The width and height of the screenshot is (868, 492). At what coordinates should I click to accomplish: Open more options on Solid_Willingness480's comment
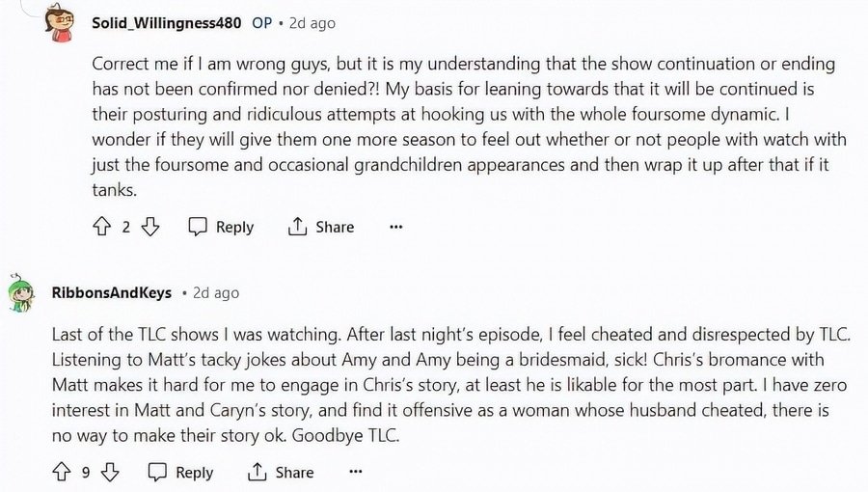point(395,227)
